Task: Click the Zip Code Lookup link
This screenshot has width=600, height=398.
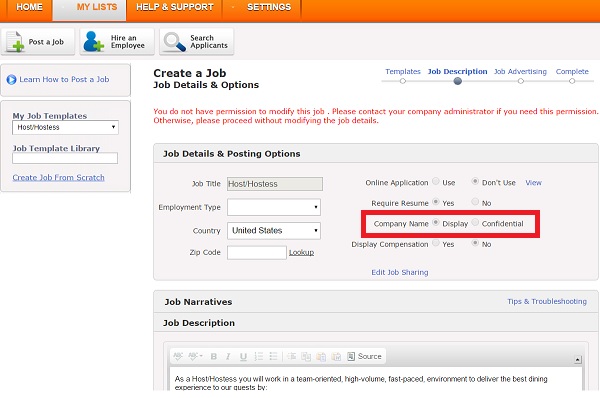Action: coord(302,253)
